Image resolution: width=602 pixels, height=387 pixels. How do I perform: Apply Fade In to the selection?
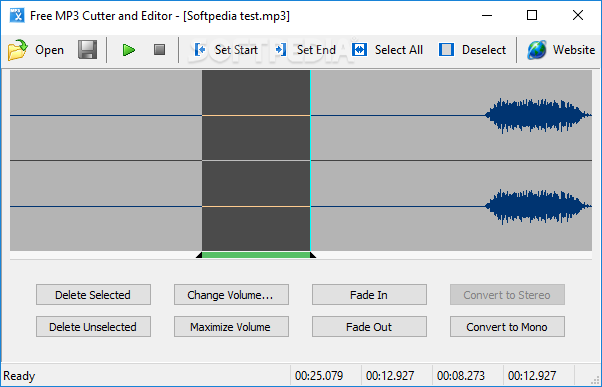(x=369, y=294)
